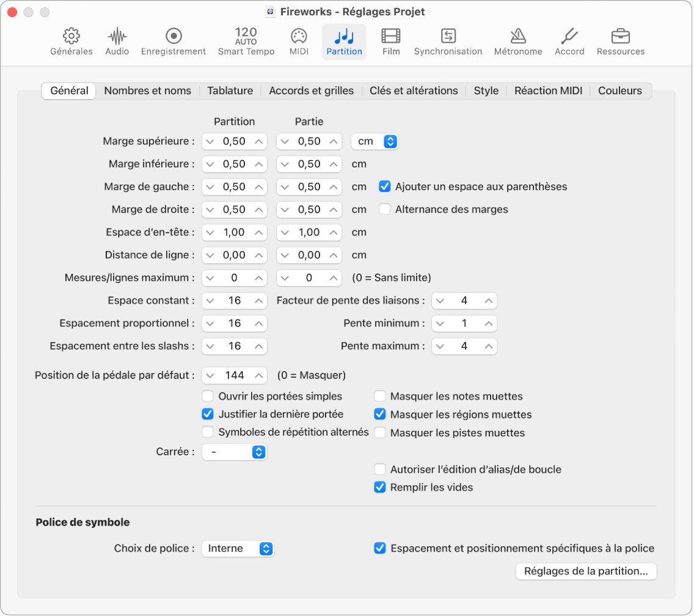Screen dimensions: 694x616
Task: Increase Marge inférieure Partition value
Action: click(259, 164)
